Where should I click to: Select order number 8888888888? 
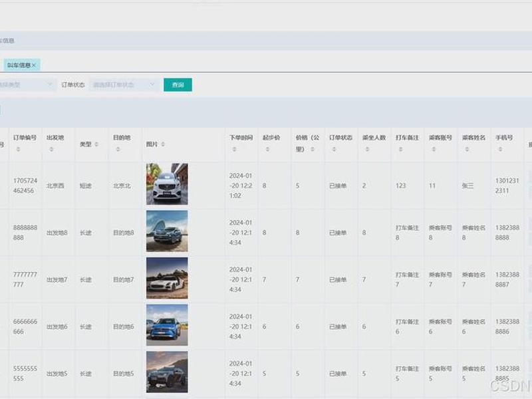pyautogui.click(x=25, y=232)
